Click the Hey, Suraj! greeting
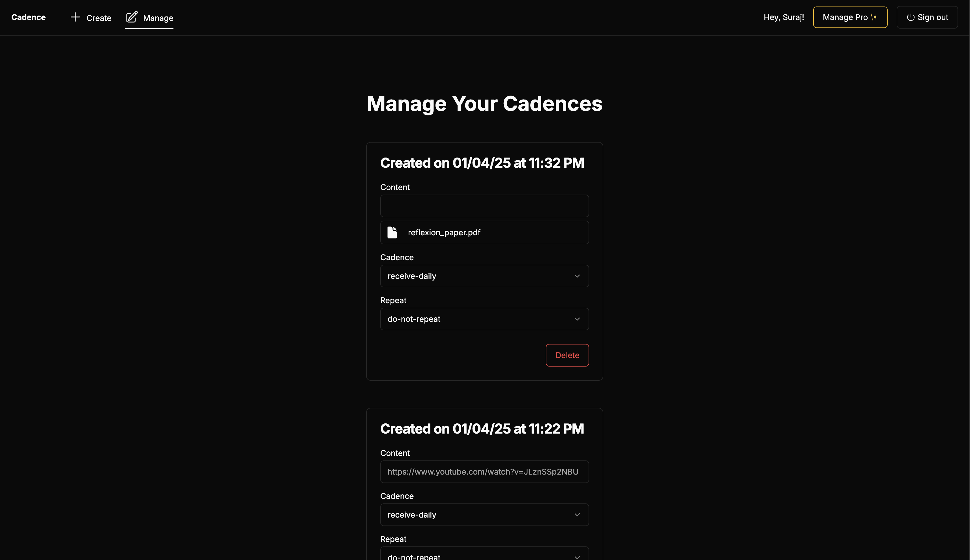 point(784,17)
